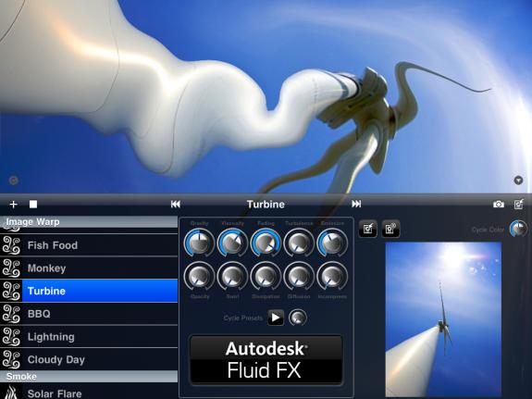The width and height of the screenshot is (532, 399).
Task: Select the Monkey preset
Action: [x=89, y=268]
